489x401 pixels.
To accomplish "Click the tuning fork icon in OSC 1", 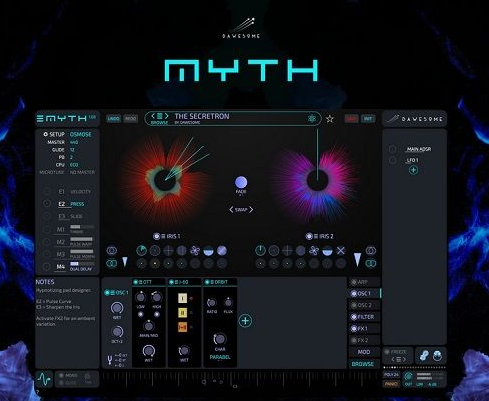I will (x=109, y=360).
